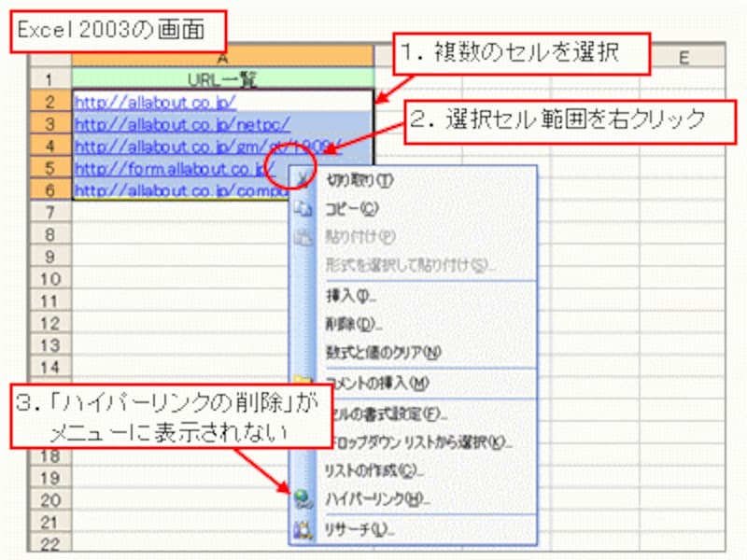Click the Paste clipboard icon in context menu
This screenshot has width=747, height=560.
[x=303, y=237]
